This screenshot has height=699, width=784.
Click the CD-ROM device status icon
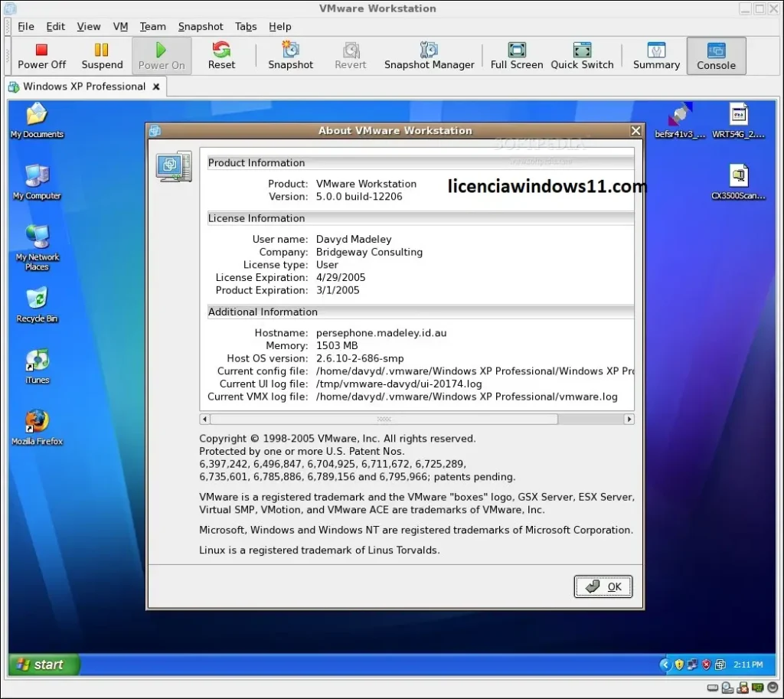pyautogui.click(x=727, y=688)
